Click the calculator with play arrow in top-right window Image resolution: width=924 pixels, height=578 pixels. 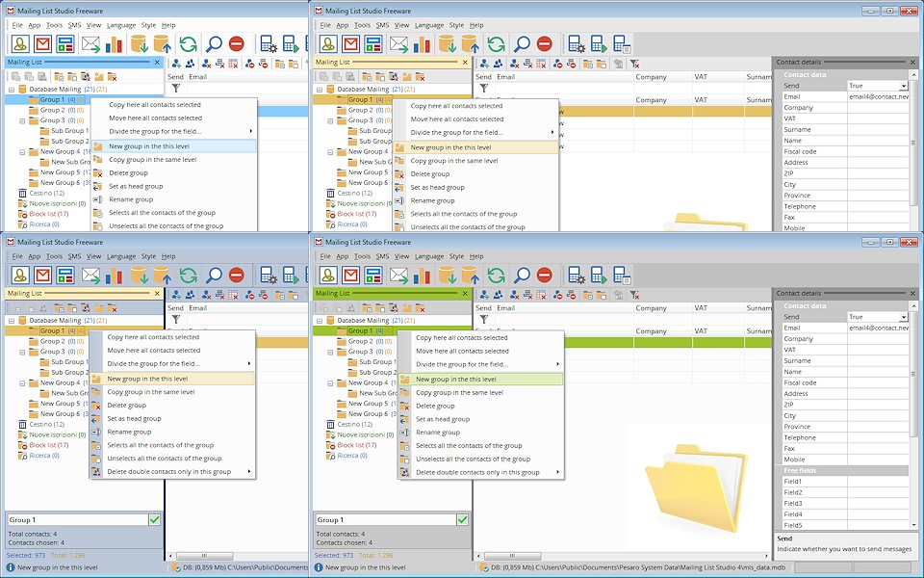[x=599, y=44]
